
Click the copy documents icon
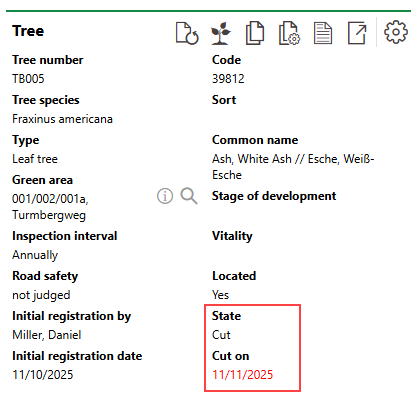click(x=255, y=33)
